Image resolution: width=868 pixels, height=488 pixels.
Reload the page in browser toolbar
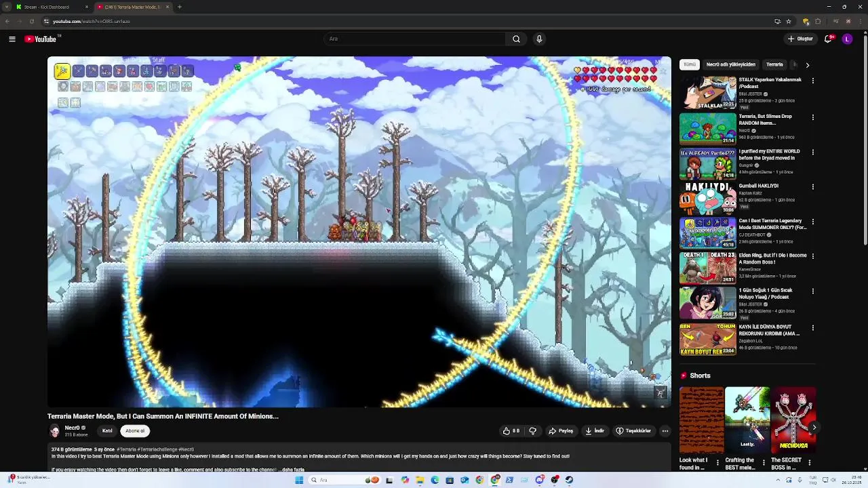pos(31,21)
